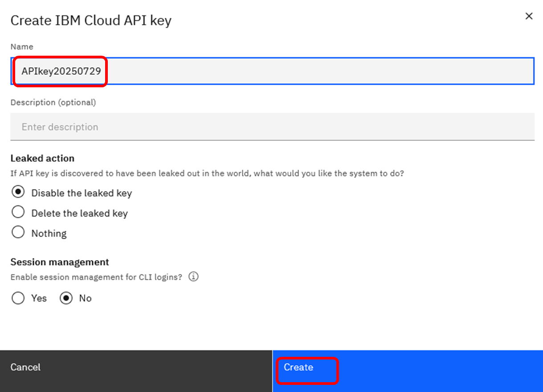
Task: Click the 'Delete the leaked key' label text
Action: point(79,213)
